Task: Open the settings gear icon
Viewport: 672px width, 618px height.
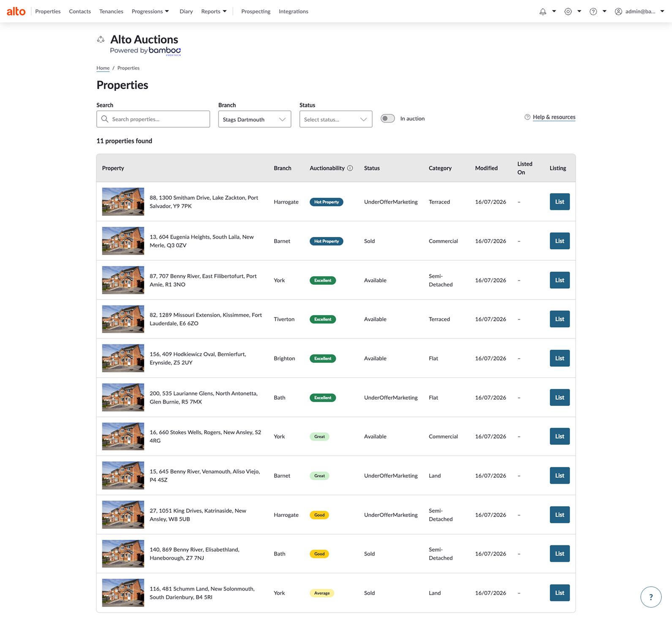Action: [x=568, y=11]
